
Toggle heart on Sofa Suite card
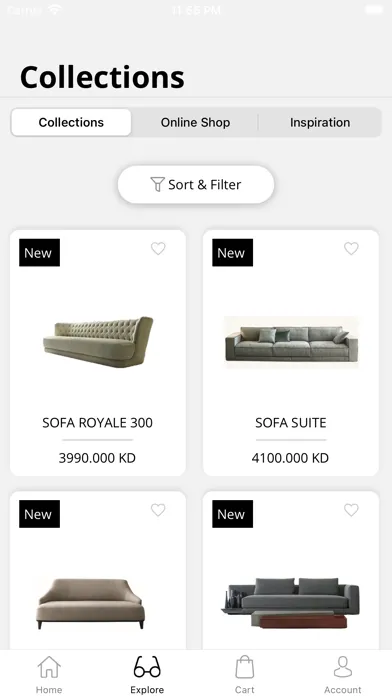[351, 249]
